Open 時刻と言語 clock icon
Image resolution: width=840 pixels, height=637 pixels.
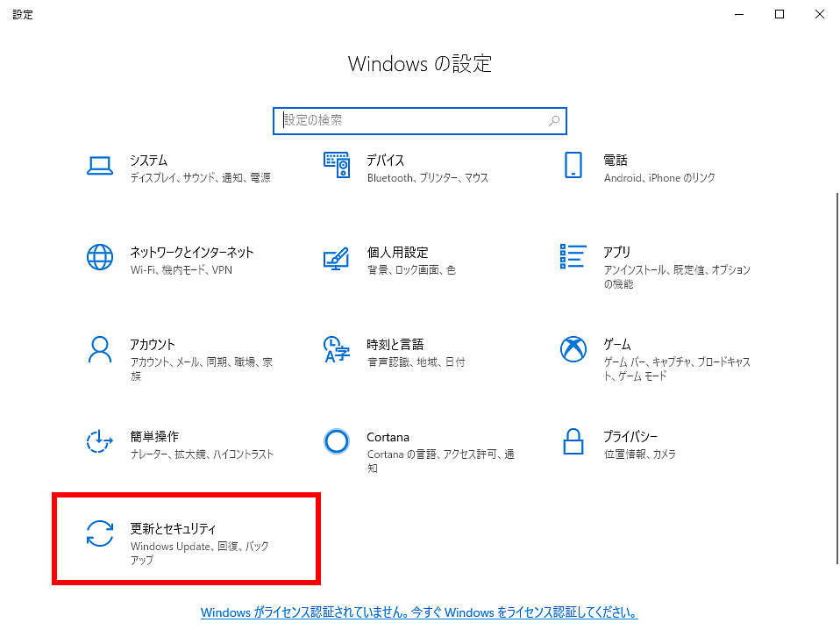click(x=336, y=349)
